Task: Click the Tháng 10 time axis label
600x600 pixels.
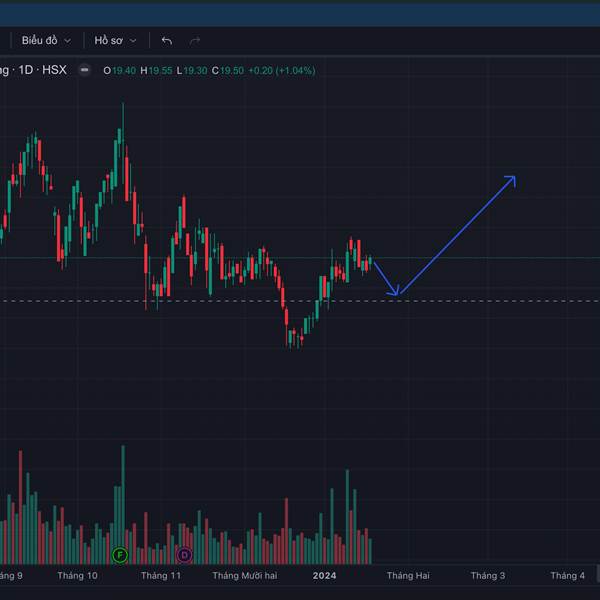Action: (77, 576)
